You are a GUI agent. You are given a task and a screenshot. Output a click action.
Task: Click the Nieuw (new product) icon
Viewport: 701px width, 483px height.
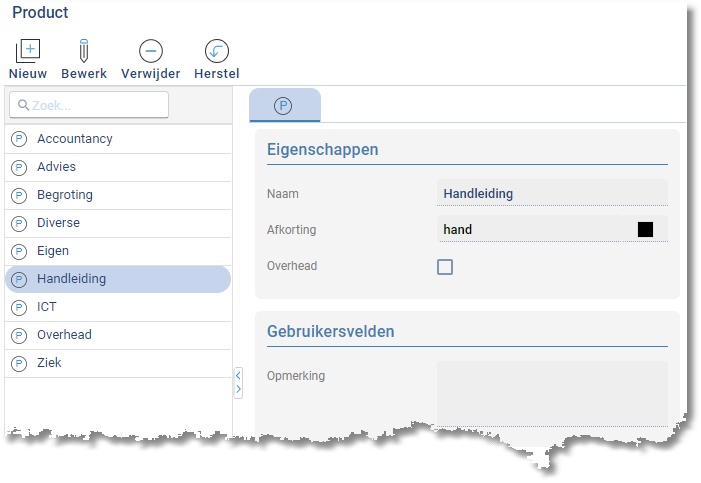(28, 51)
